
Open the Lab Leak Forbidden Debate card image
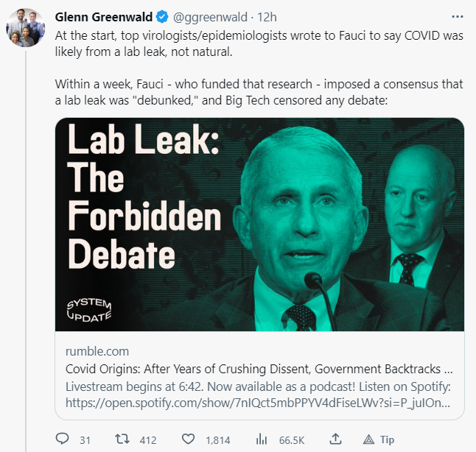pyautogui.click(x=260, y=225)
